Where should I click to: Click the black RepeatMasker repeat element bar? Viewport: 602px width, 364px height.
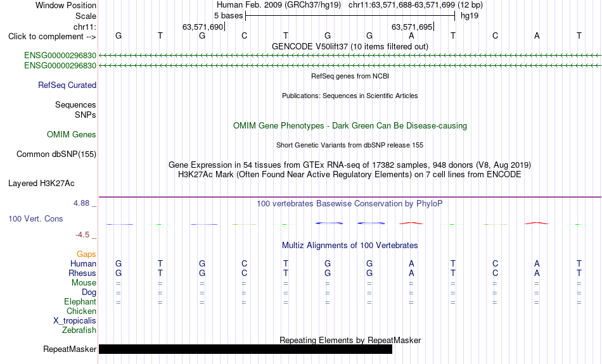pyautogui.click(x=245, y=349)
